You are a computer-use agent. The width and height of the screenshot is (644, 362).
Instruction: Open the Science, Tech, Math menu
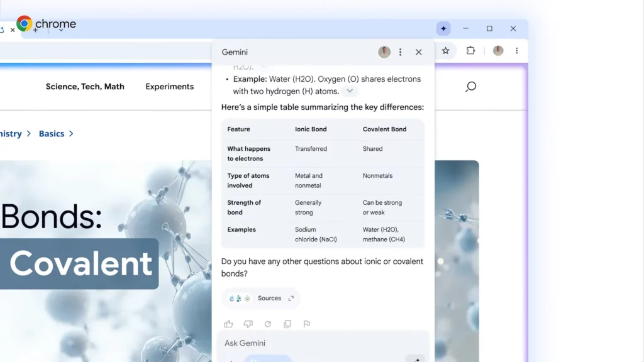85,87
